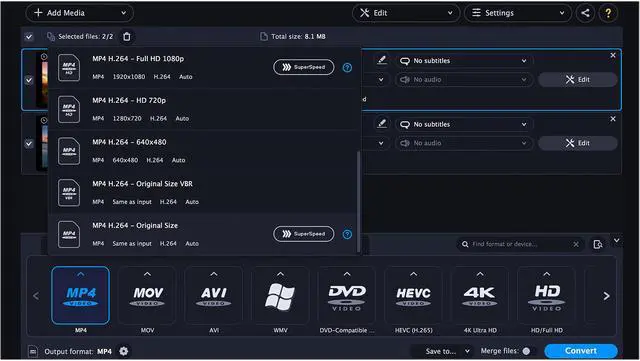Image resolution: width=640 pixels, height=361 pixels.
Task: Click the icon left of Output format
Action: click(x=33, y=351)
